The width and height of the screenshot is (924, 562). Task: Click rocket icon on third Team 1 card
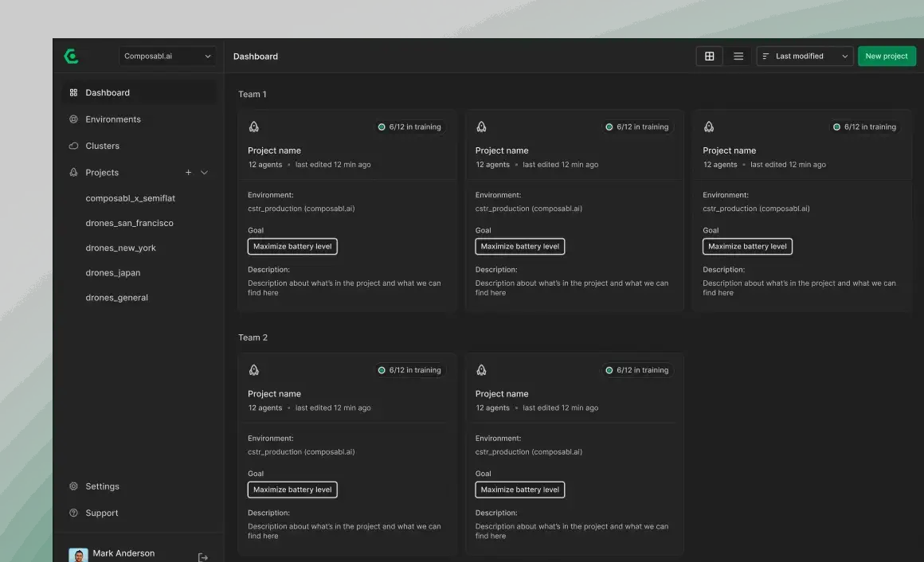click(709, 127)
